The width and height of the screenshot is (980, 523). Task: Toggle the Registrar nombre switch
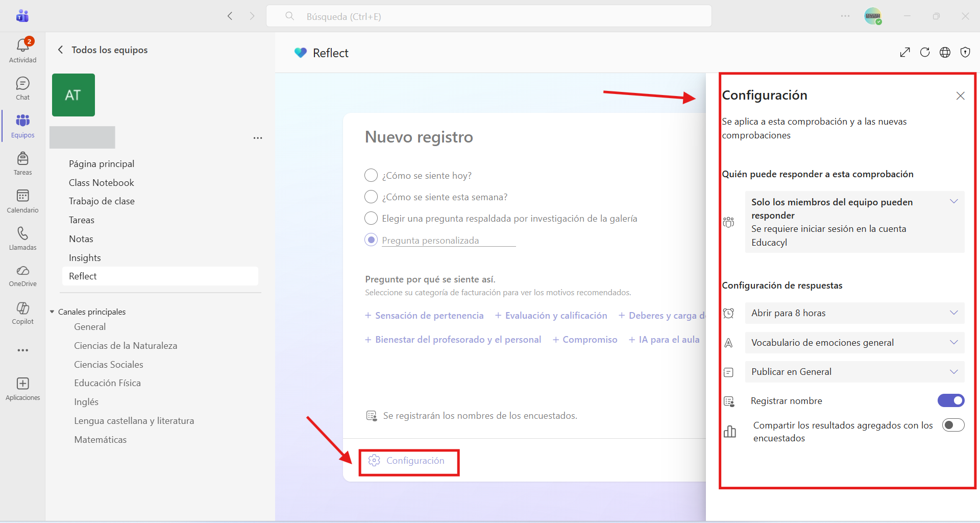(x=951, y=400)
